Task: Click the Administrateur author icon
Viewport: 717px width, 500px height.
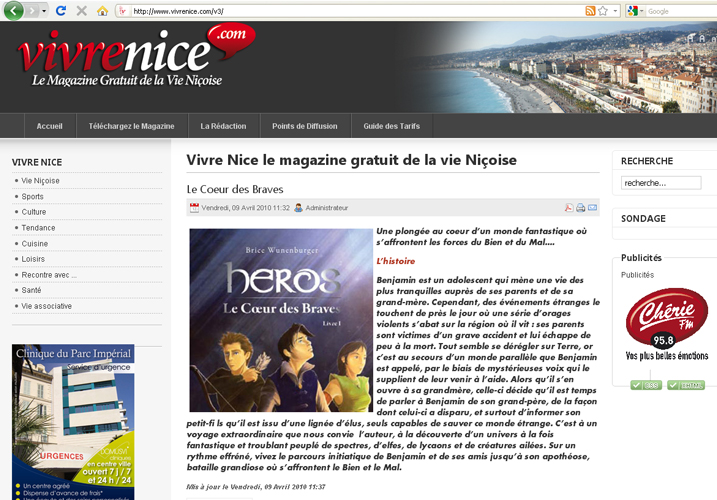Action: (298, 208)
